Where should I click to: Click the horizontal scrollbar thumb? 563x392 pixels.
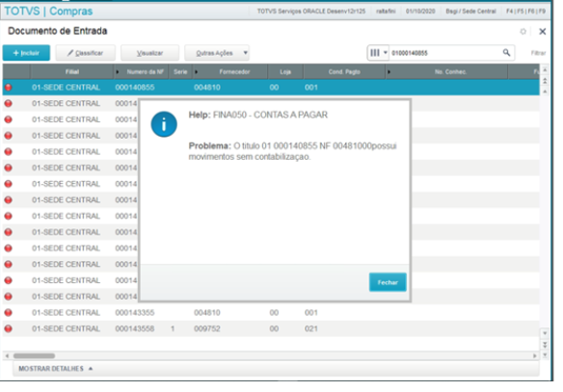pyautogui.click(x=34, y=355)
